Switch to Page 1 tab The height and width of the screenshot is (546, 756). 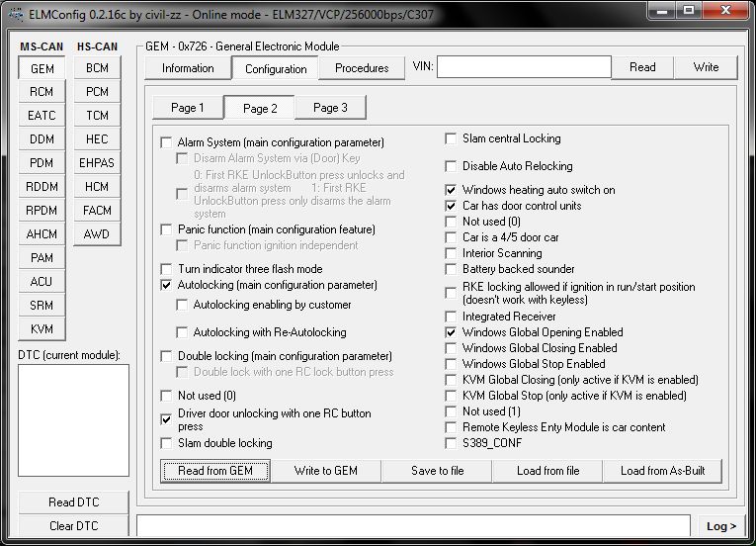pos(188,108)
